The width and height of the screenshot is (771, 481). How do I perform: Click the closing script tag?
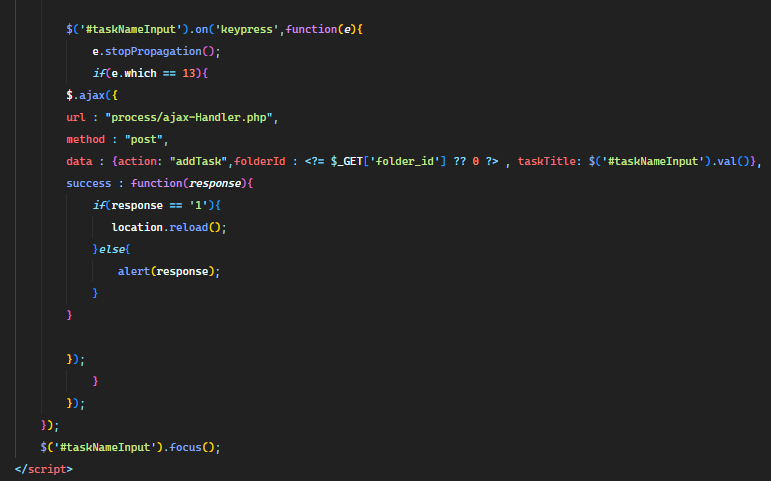click(44, 469)
